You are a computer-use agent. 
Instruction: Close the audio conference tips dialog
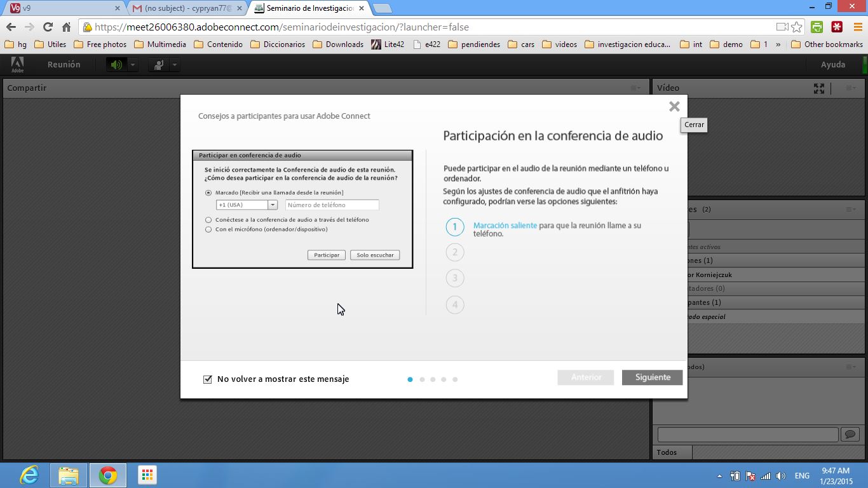674,107
